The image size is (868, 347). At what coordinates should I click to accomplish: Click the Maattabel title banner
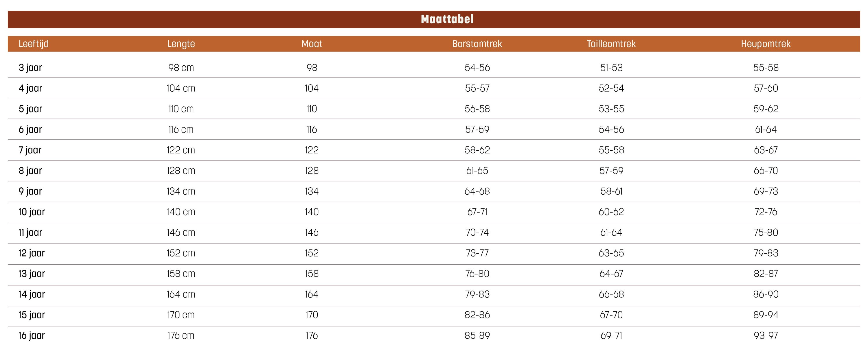tap(447, 19)
